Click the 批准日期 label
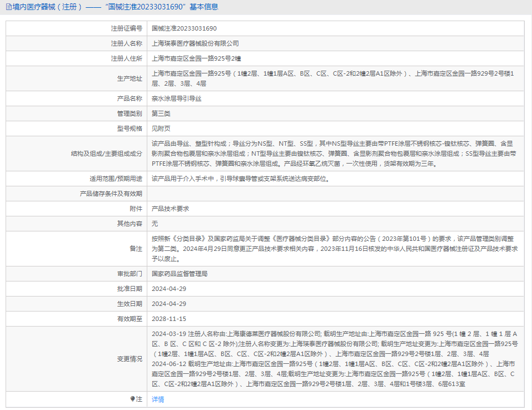The height and width of the screenshot is (410, 532). pyautogui.click(x=130, y=289)
